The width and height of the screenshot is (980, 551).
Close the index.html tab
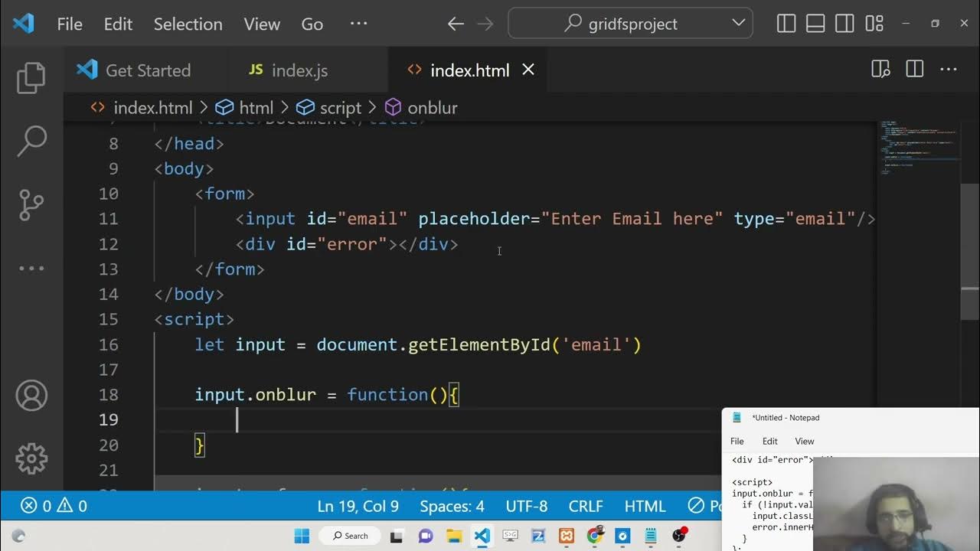(x=528, y=70)
